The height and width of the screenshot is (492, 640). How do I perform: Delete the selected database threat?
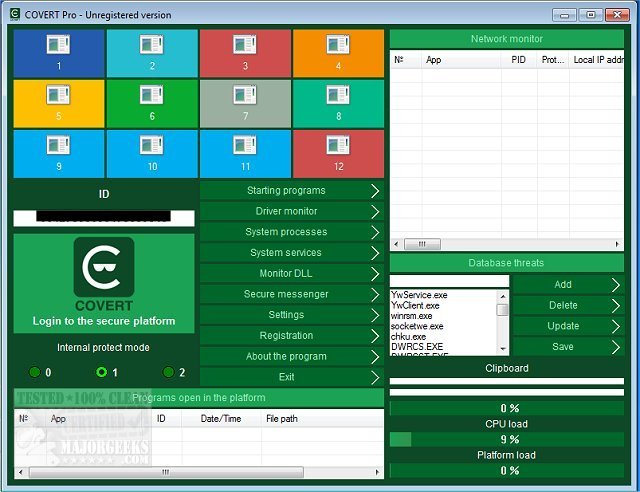568,305
